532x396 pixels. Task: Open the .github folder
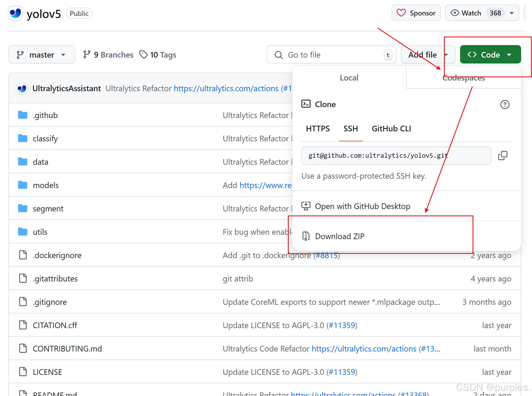(x=45, y=115)
